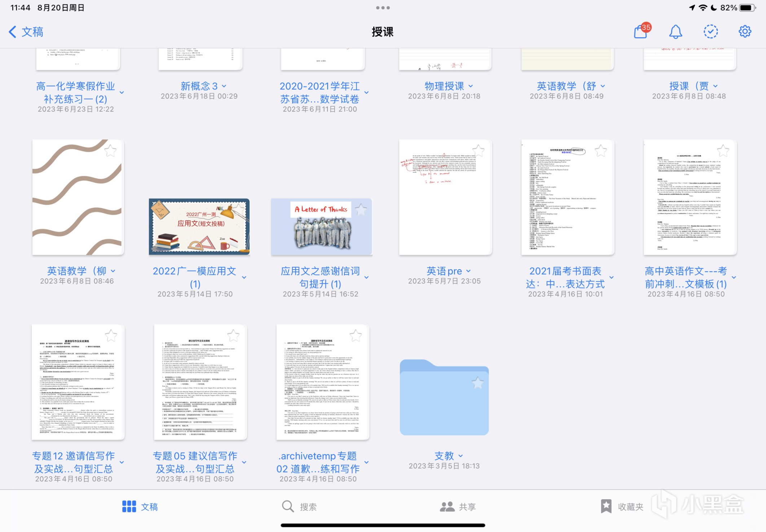The image size is (766, 532).
Task: Tap the date text 2023年3月5日 18:13
Action: [x=444, y=466]
